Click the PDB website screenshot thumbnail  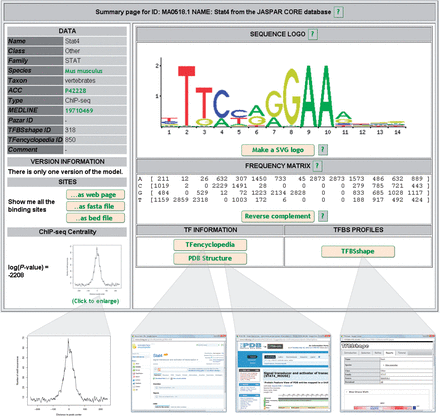tap(283, 373)
